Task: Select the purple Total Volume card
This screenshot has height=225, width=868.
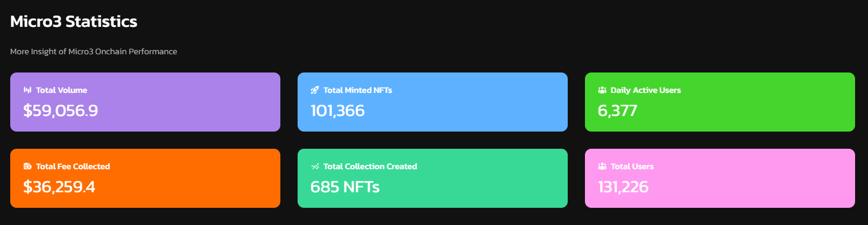Action: click(145, 102)
